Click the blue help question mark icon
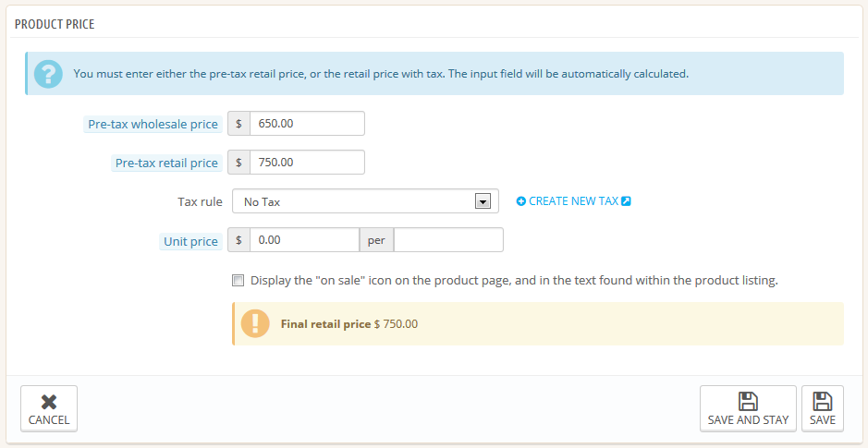This screenshot has height=448, width=868. pos(48,74)
